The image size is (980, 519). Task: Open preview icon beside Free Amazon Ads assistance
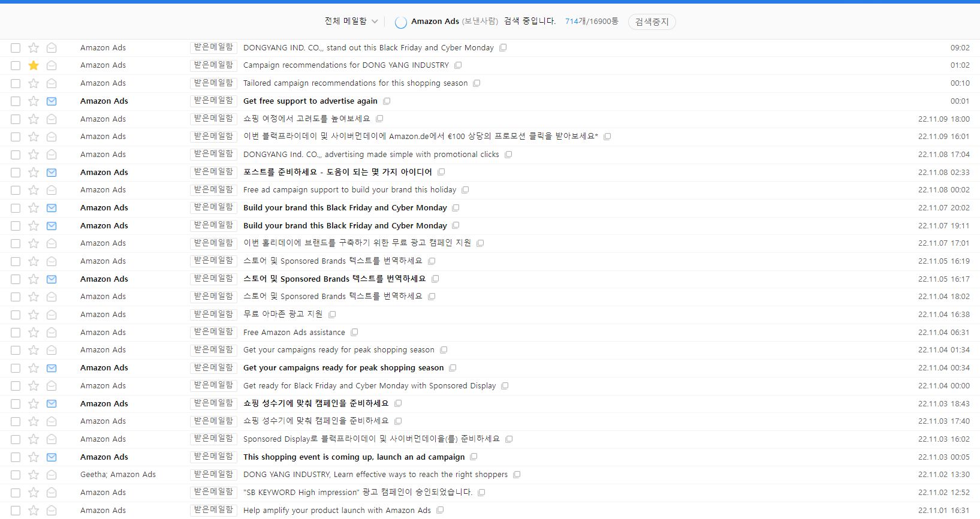click(354, 332)
